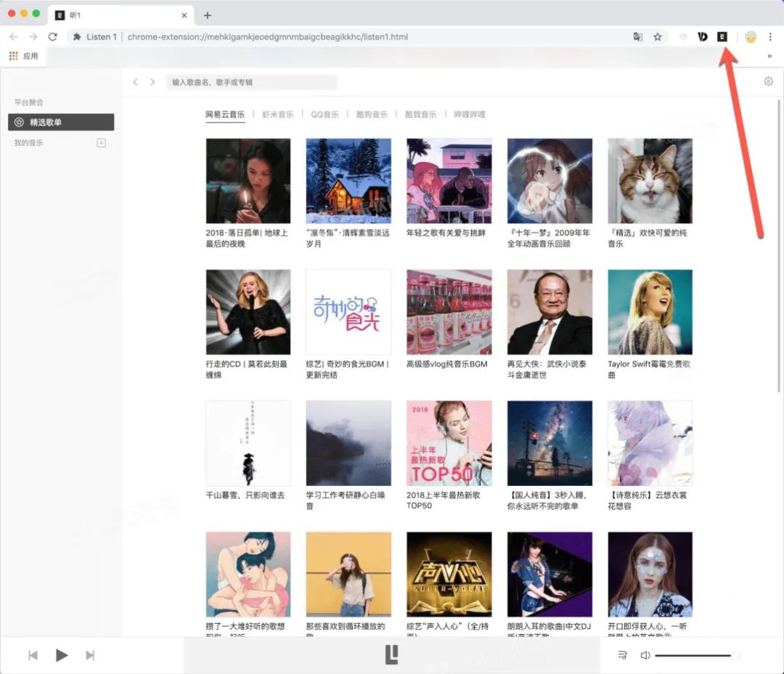This screenshot has width=784, height=674.
Task: Go back with the browser back arrow
Action: click(x=14, y=36)
